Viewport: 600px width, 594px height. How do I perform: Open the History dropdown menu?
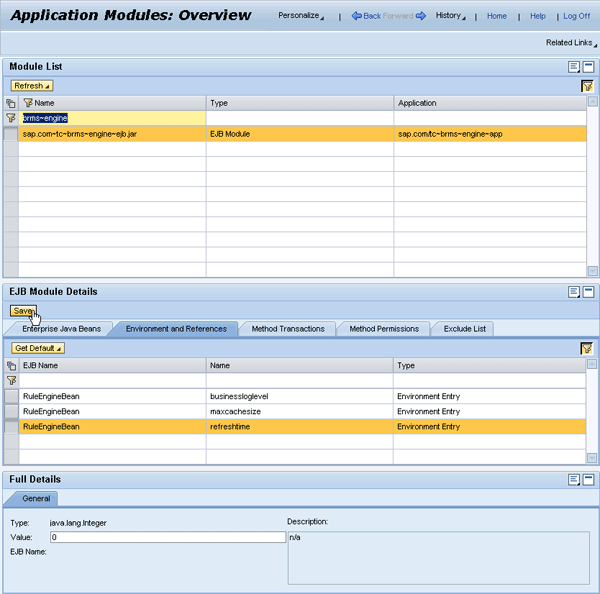click(x=450, y=16)
